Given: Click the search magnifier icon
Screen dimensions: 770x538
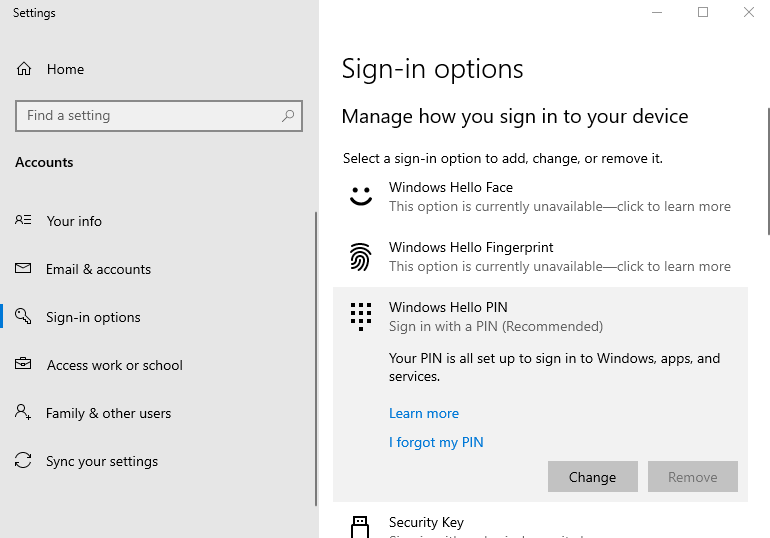Looking at the screenshot, I should click(288, 116).
